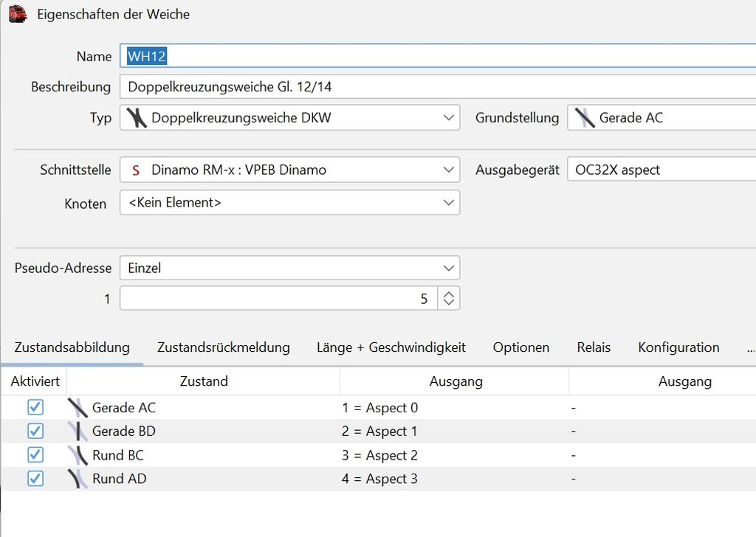Expand the Schnittstelle dropdown
This screenshot has width=756, height=537.
click(448, 170)
